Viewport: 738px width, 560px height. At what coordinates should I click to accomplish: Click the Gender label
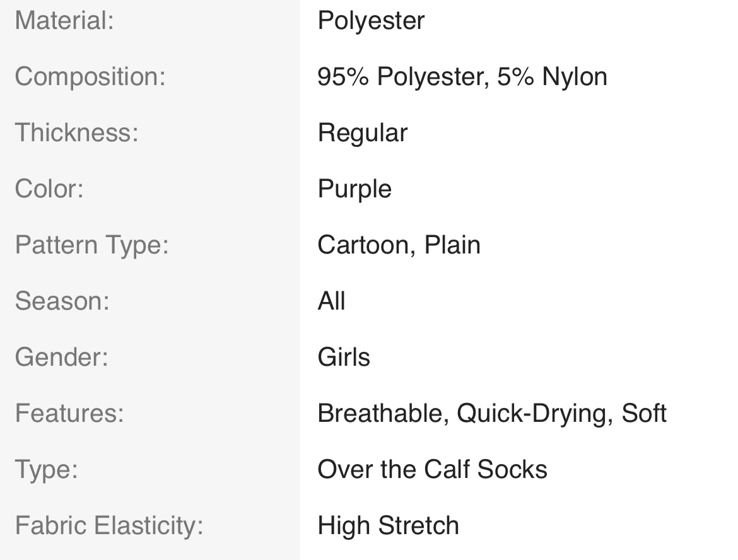(61, 358)
